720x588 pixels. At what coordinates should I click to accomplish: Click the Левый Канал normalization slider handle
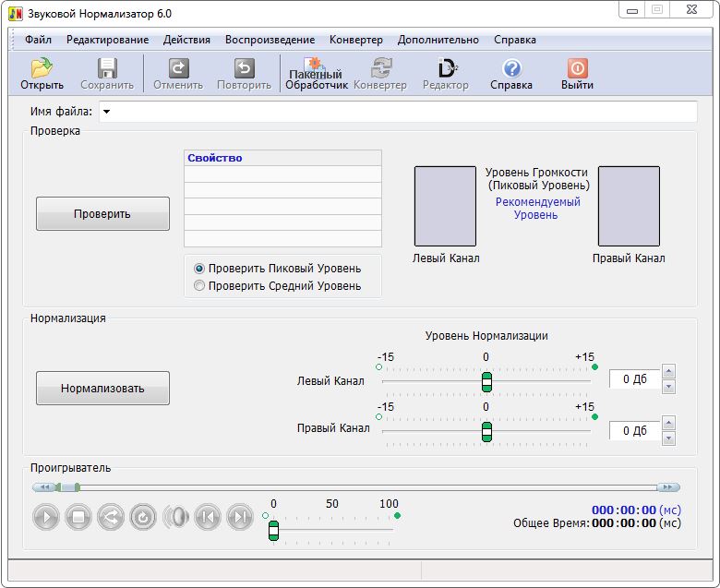coord(486,382)
